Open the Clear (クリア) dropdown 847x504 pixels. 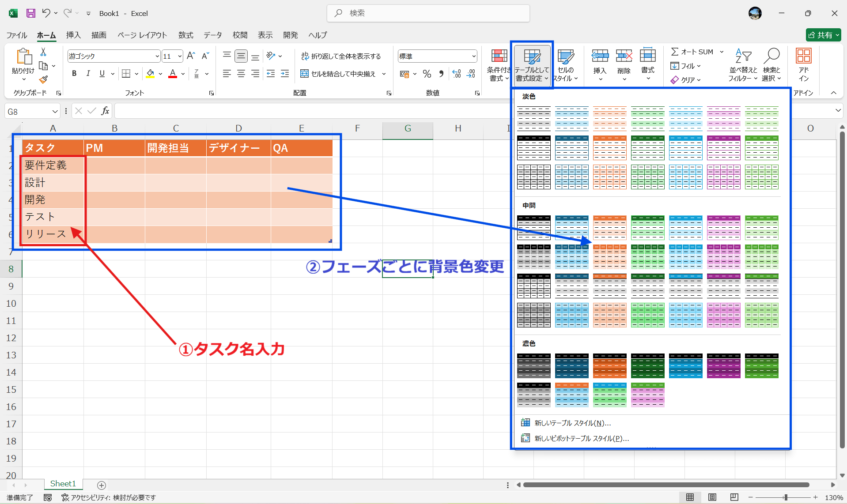686,79
